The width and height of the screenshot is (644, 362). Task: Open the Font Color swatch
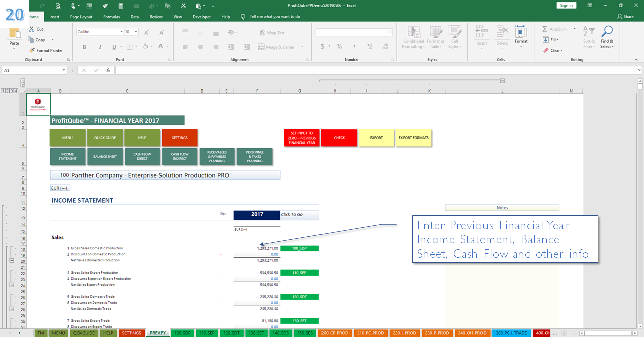160,47
